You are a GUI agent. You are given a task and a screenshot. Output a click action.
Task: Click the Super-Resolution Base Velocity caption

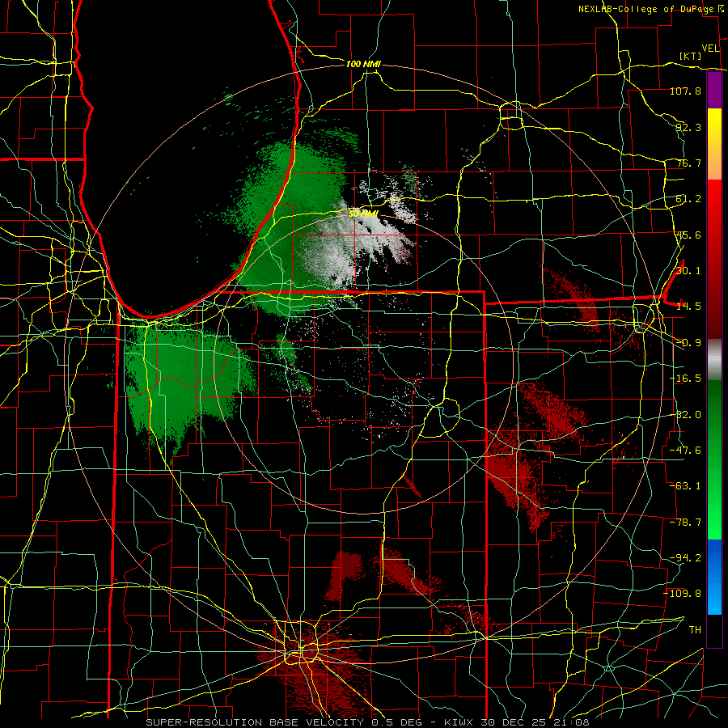(368, 722)
